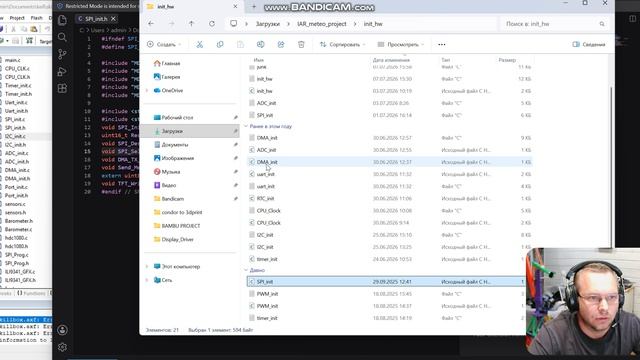This screenshot has height=360, width=640.
Task: Toggle the Сведения details pane button
Action: click(x=589, y=44)
